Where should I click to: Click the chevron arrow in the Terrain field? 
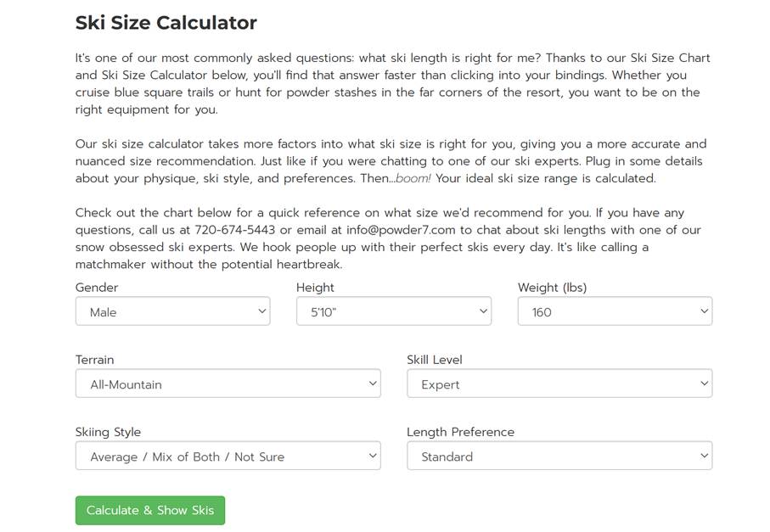click(x=373, y=384)
